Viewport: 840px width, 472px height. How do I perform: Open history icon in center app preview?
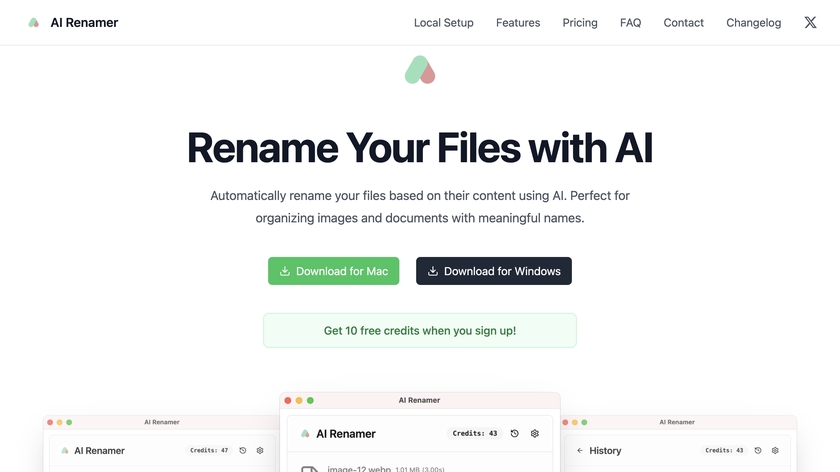click(x=515, y=433)
